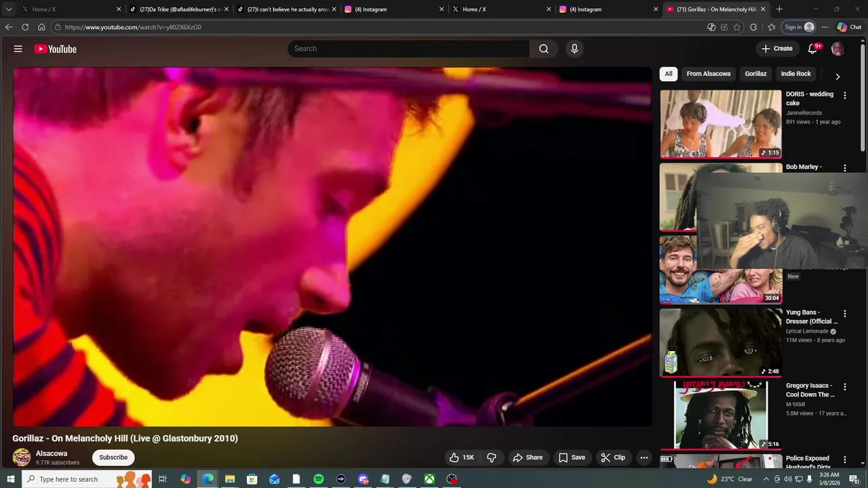Go back in browser history
This screenshot has width=868, height=488.
coord(9,27)
